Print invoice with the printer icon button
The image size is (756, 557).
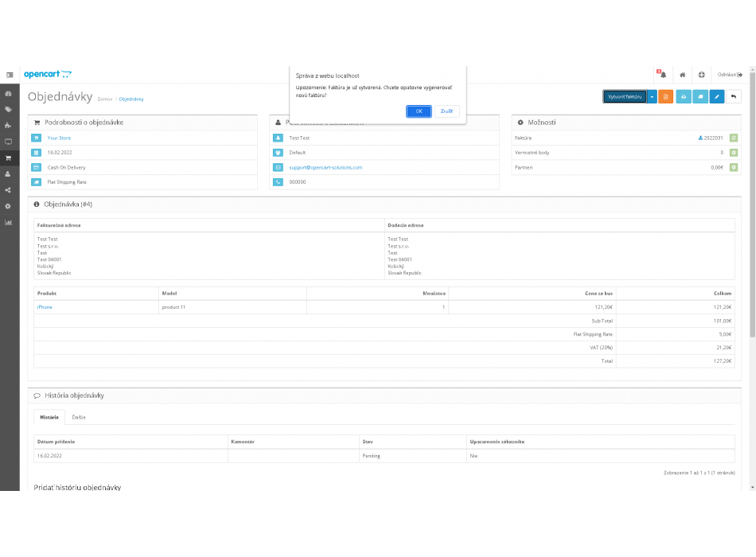click(684, 96)
